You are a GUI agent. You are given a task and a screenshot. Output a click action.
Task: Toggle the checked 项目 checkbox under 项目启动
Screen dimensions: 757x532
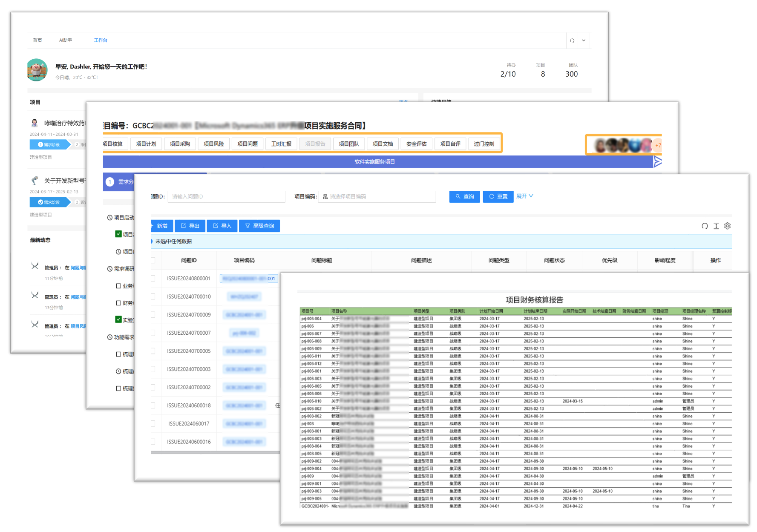click(x=118, y=234)
